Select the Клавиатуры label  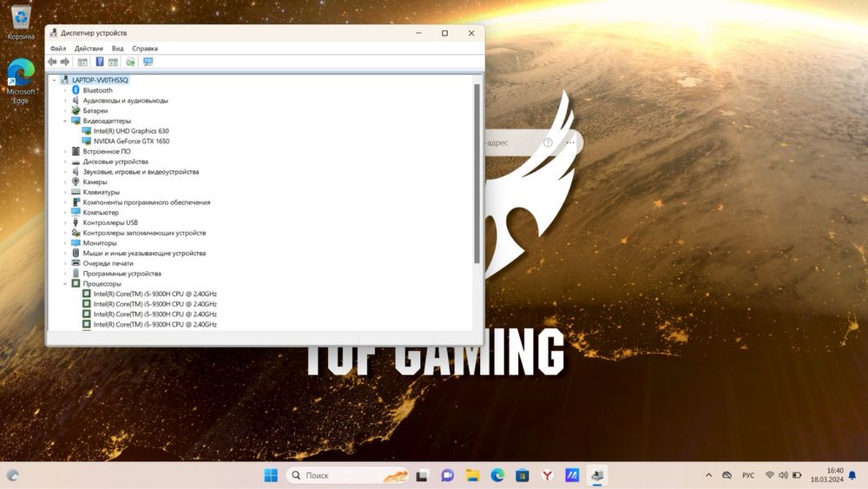(x=102, y=192)
